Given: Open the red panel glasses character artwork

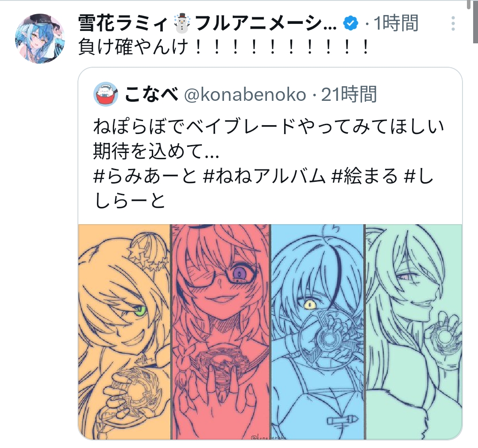Looking at the screenshot, I should pos(221,332).
